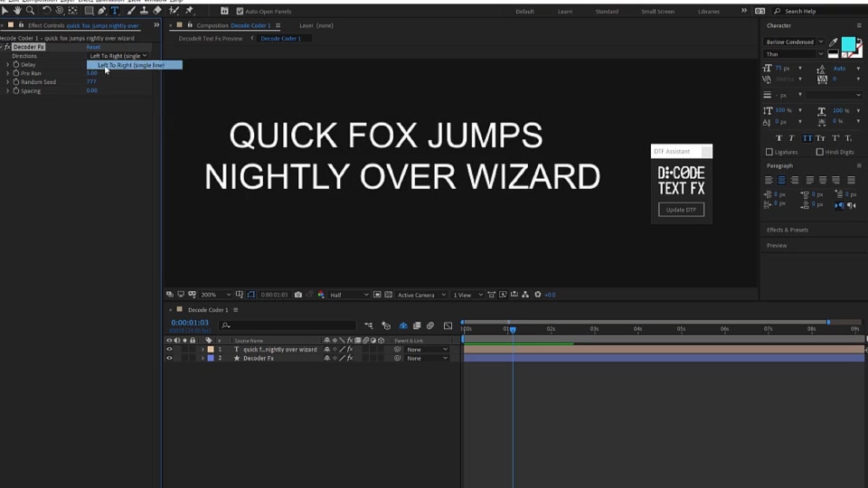Click the timeline layer search field
Viewport: 868px width, 488px height.
[288, 326]
